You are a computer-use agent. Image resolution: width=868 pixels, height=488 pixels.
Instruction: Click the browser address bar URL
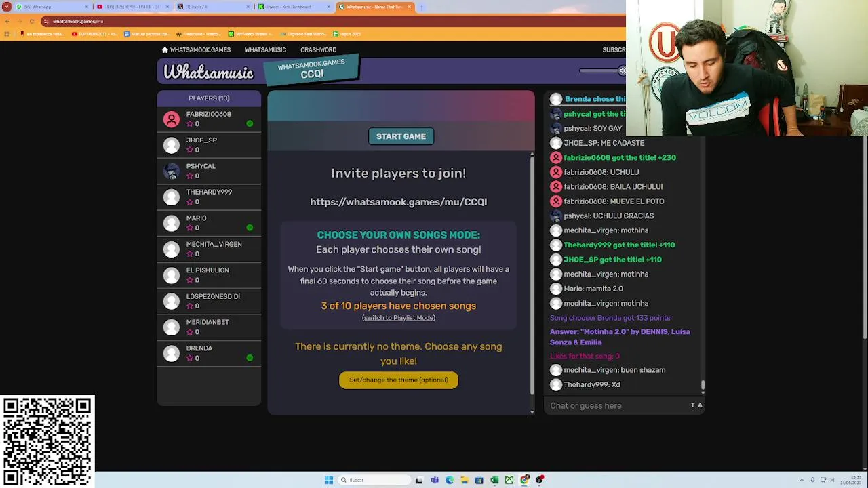pos(78,21)
